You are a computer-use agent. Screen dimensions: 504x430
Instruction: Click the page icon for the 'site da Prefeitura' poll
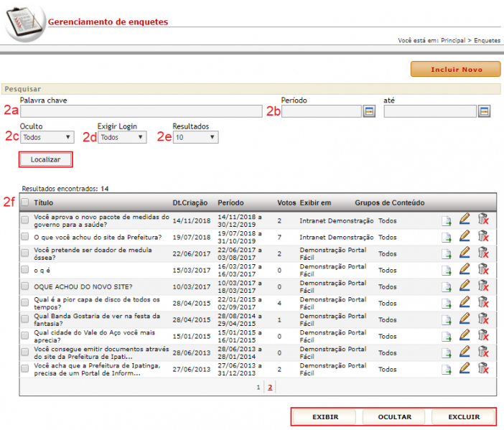tap(446, 238)
